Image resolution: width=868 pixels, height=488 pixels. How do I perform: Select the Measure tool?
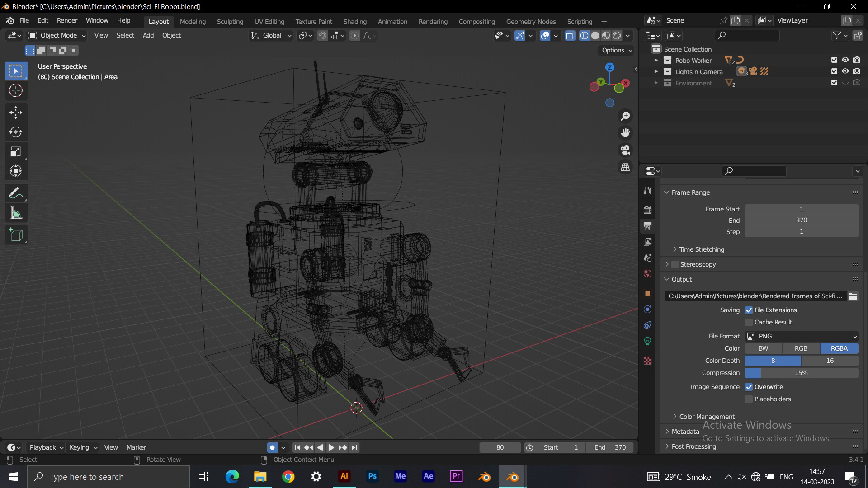pyautogui.click(x=16, y=213)
